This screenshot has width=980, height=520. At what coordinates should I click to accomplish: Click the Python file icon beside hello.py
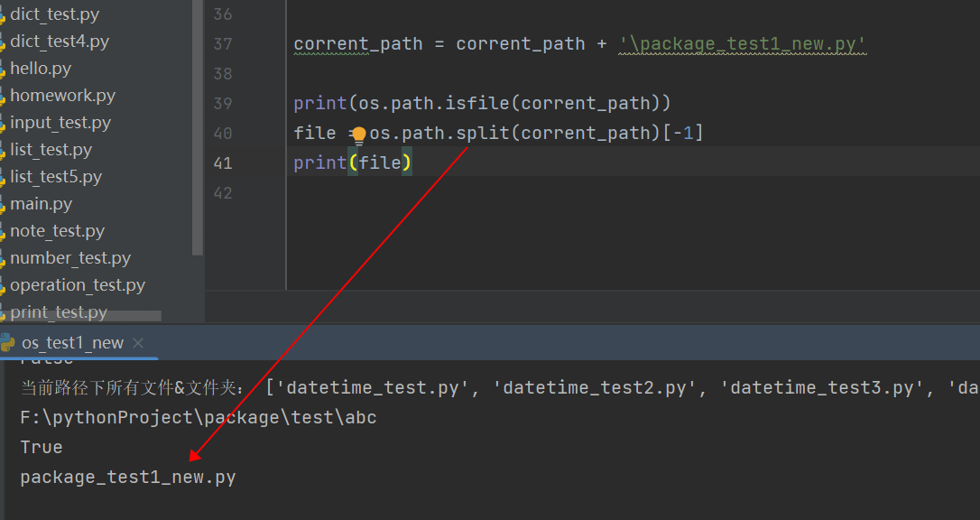tap(3, 69)
